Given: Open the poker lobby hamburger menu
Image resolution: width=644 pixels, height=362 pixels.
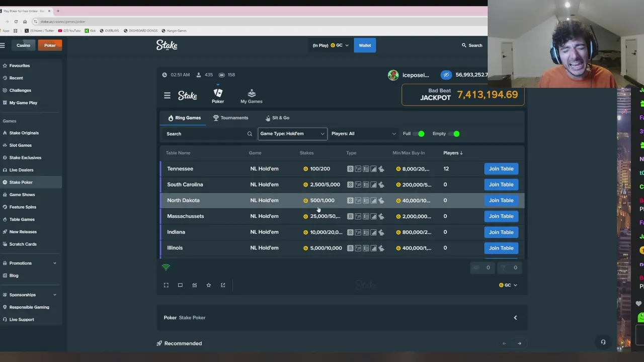Looking at the screenshot, I should tap(167, 96).
